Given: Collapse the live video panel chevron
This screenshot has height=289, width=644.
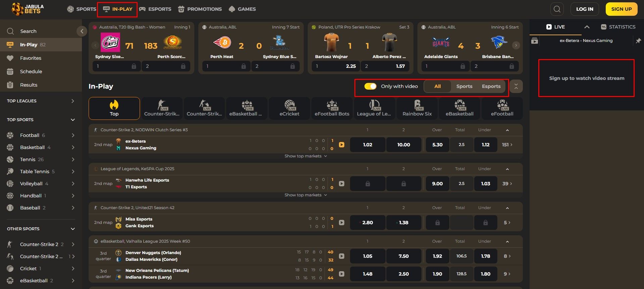Looking at the screenshot, I should [587, 27].
